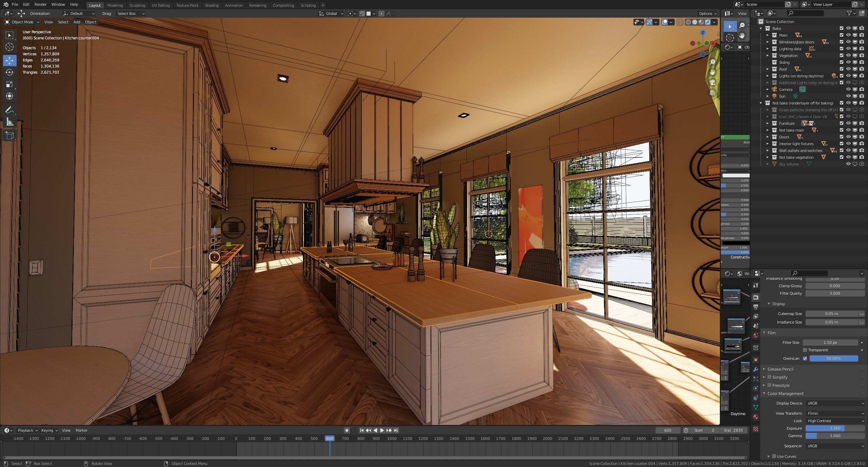
Task: Enable the Freestyle checkbox
Action: [x=769, y=385]
